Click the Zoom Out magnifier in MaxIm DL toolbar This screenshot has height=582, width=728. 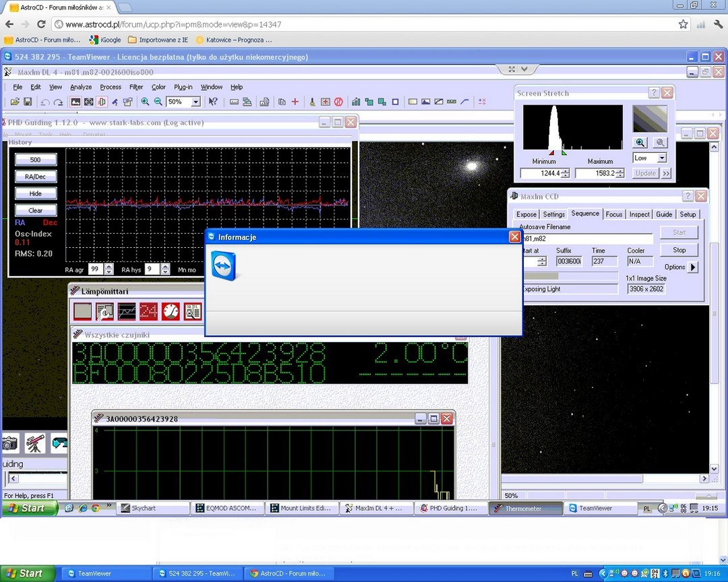point(158,102)
